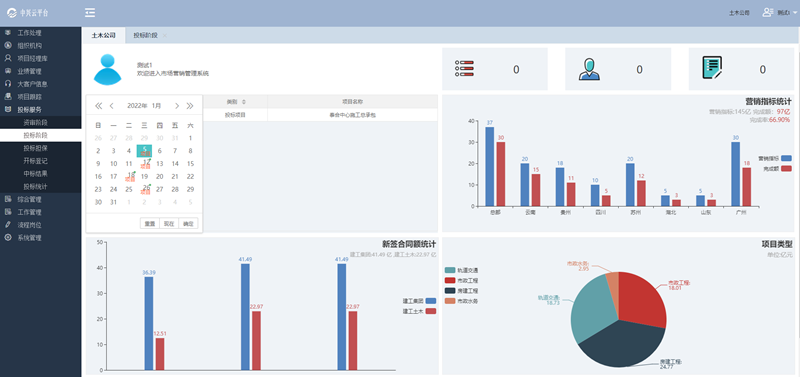The width and height of the screenshot is (800, 377).
Task: Select January 19 in the calendar
Action: click(x=144, y=177)
